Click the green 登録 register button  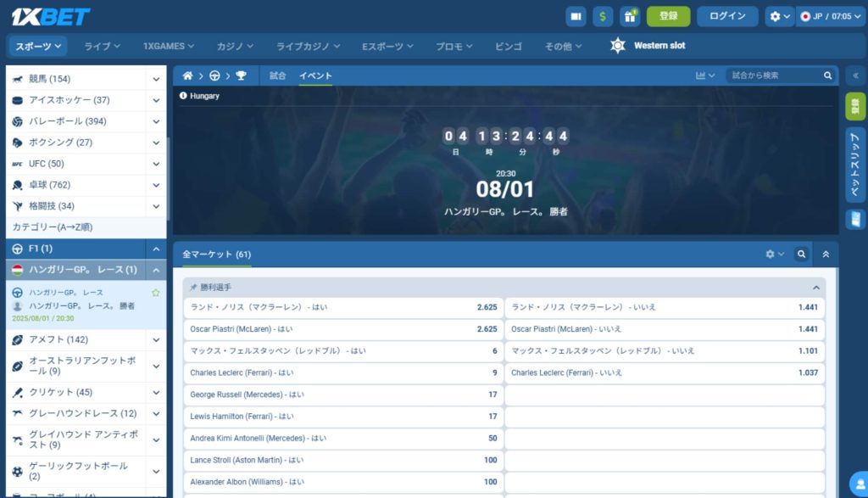pyautogui.click(x=668, y=17)
